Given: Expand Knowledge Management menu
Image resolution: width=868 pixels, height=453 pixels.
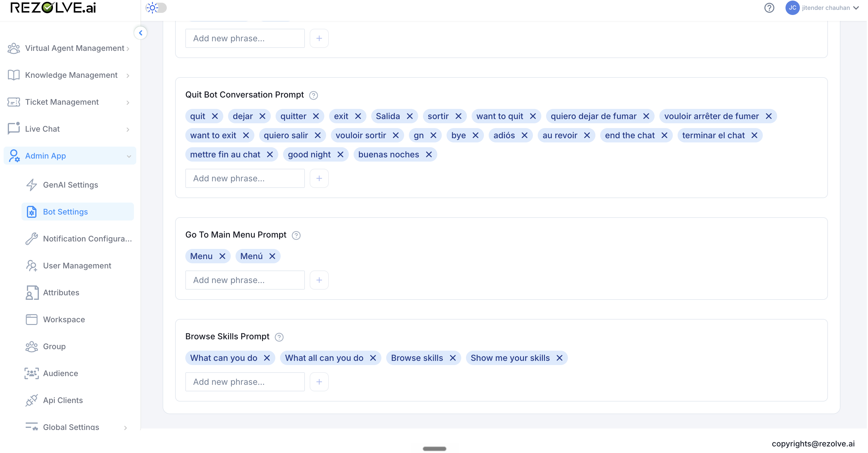Looking at the screenshot, I should 70,75.
